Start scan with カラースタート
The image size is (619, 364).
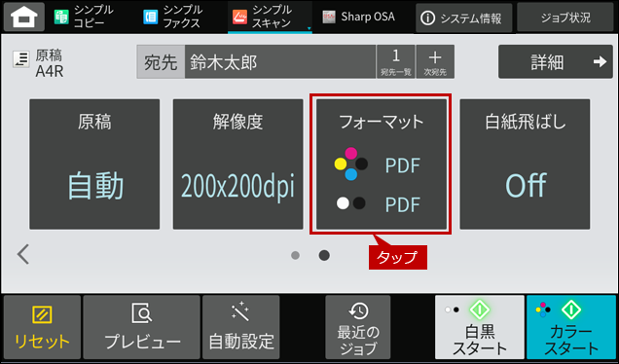[571, 327]
